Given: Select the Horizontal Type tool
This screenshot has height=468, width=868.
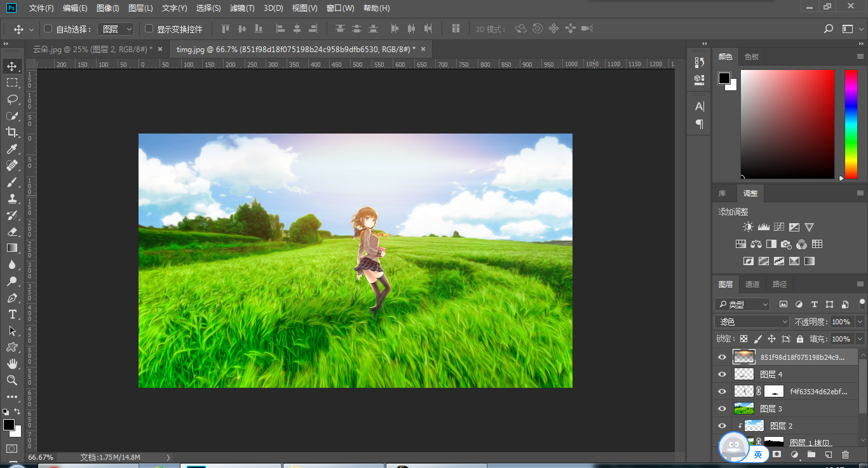Looking at the screenshot, I should [x=12, y=314].
